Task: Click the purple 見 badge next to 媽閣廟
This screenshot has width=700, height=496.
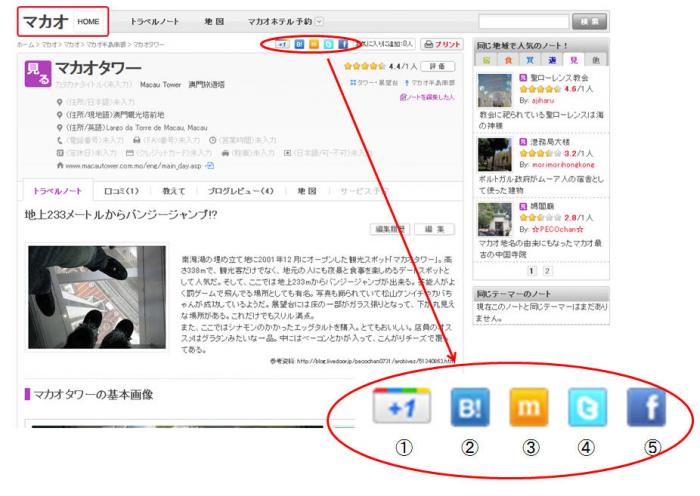Action: 523,206
